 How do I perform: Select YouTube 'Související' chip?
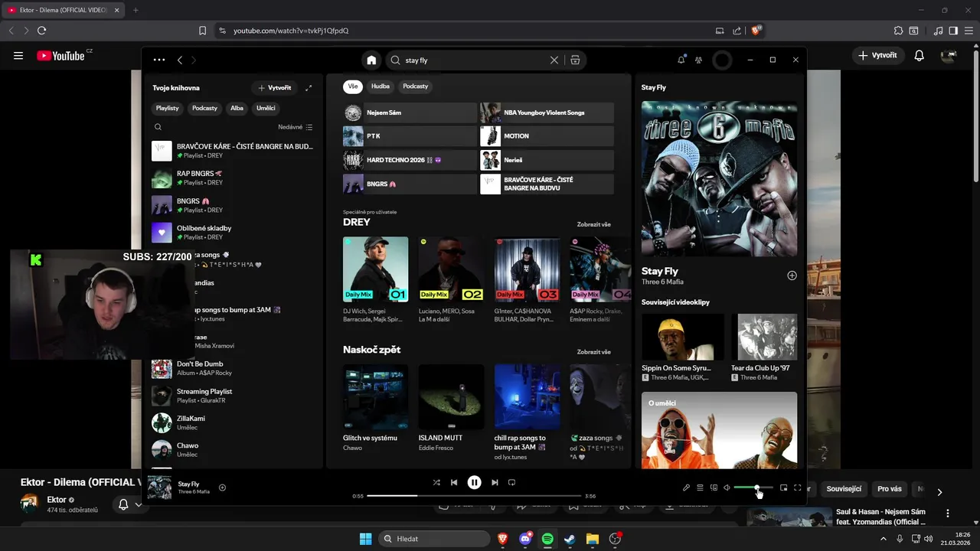tap(844, 489)
